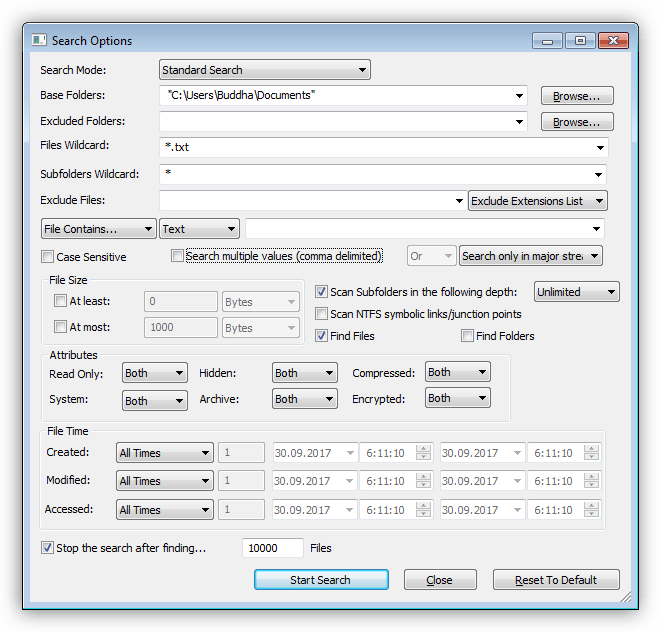Image resolution: width=661 pixels, height=632 pixels.
Task: Open the Compressed attribute dropdown
Action: tap(458, 372)
